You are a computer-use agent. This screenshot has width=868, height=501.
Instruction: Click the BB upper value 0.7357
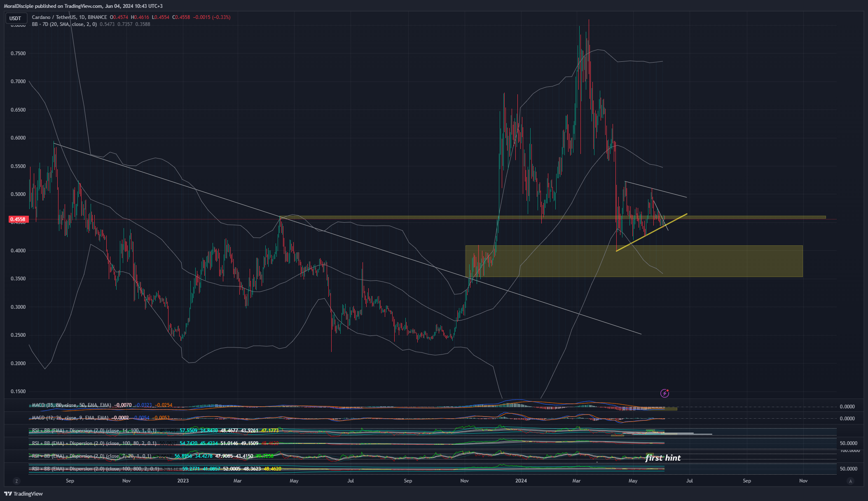pyautogui.click(x=125, y=24)
